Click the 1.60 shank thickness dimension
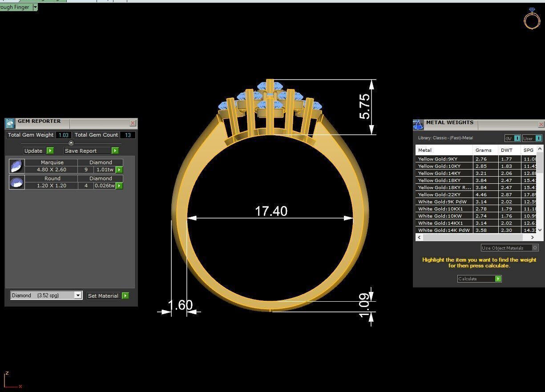 click(180, 305)
